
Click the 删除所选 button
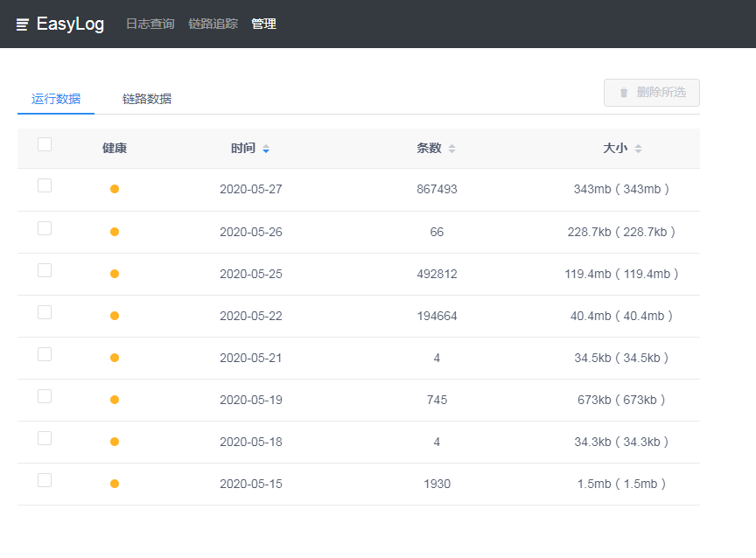point(651,93)
